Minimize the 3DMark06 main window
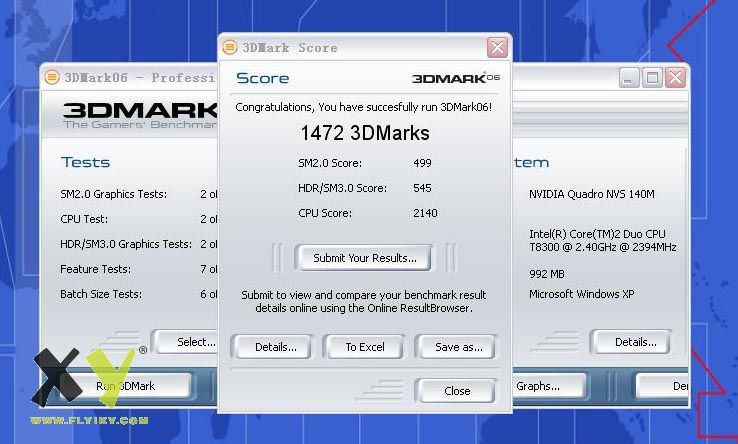 coord(628,77)
